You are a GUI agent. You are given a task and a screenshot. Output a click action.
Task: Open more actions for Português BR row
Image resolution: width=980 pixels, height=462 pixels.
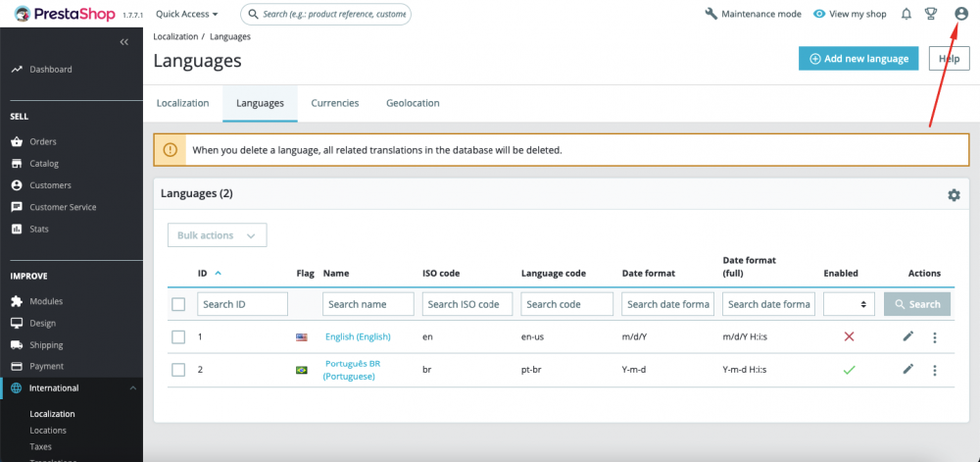934,370
